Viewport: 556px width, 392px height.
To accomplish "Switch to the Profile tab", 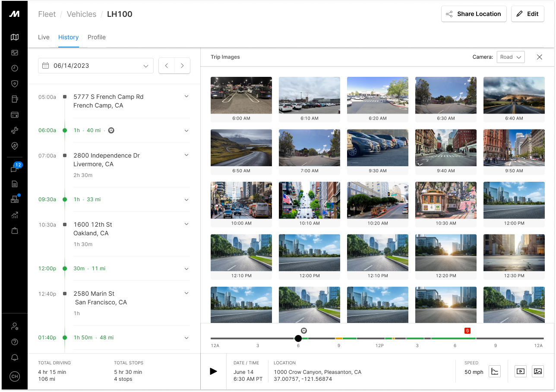I will pyautogui.click(x=97, y=37).
